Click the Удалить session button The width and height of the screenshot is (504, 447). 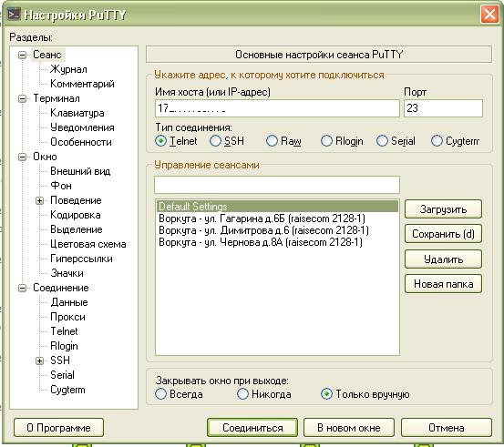(x=443, y=259)
